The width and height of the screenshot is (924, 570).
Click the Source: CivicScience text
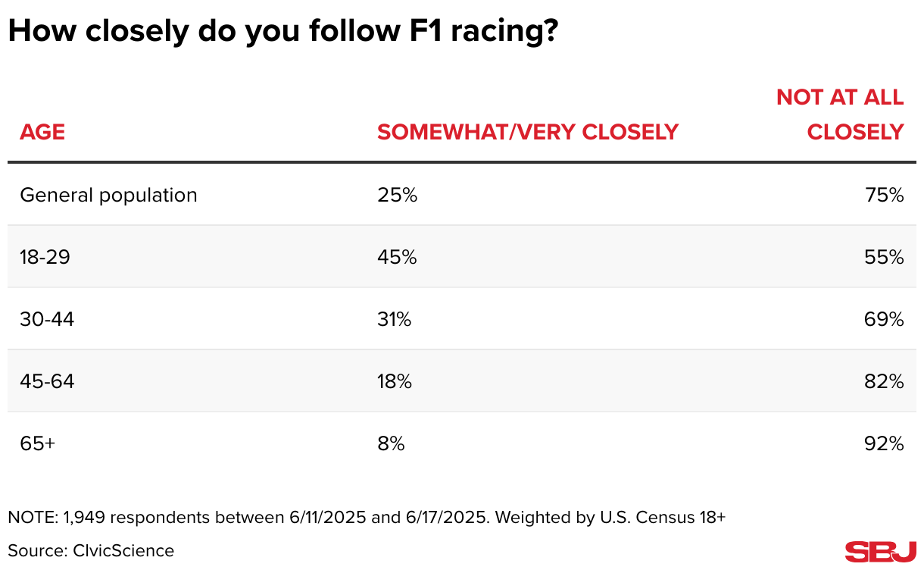(x=91, y=550)
